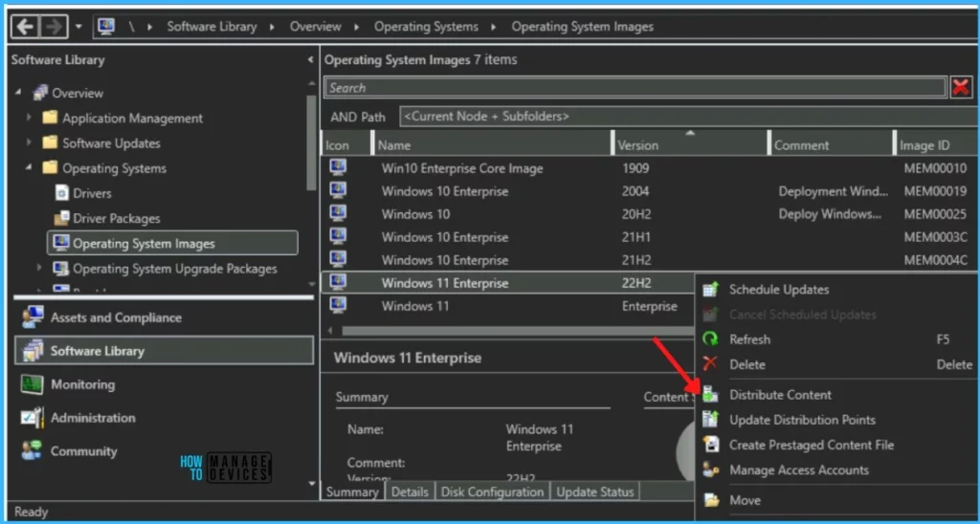Select the Windows 11 row with Enterprise version
980x524 pixels.
[x=507, y=306]
